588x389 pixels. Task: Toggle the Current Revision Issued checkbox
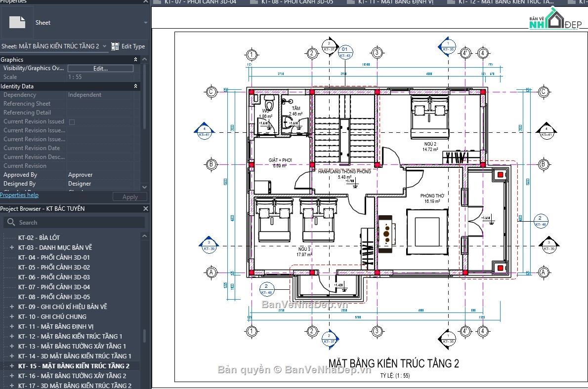[x=72, y=122]
